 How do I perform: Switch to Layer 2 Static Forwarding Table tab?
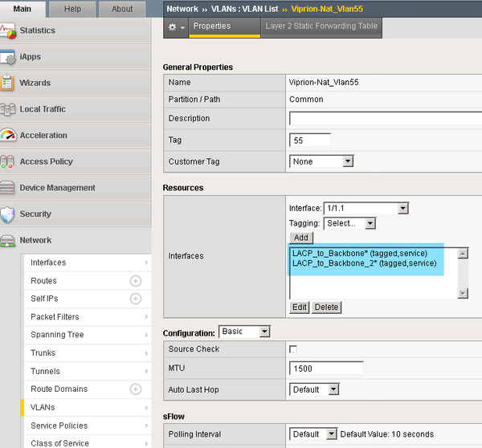point(321,26)
